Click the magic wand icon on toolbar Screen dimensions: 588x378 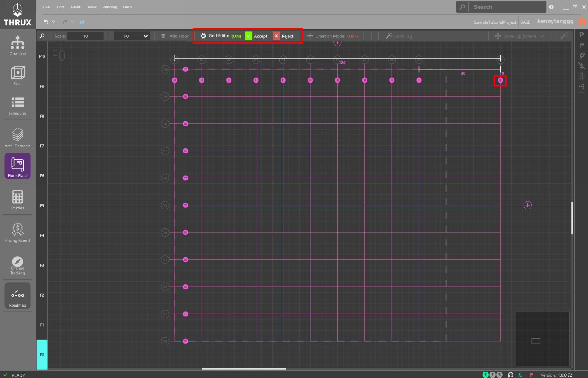click(x=564, y=36)
